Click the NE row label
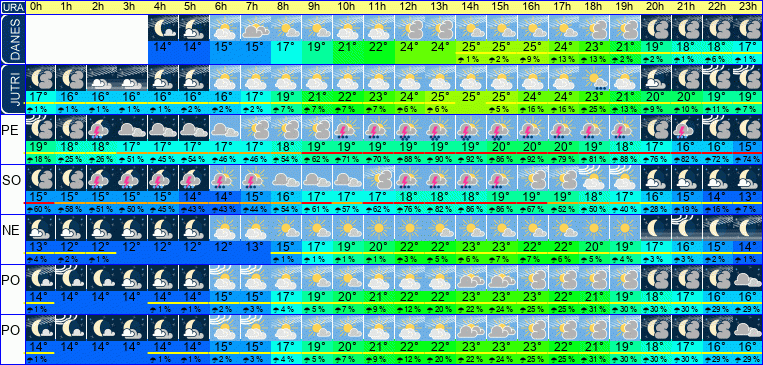 point(10,230)
